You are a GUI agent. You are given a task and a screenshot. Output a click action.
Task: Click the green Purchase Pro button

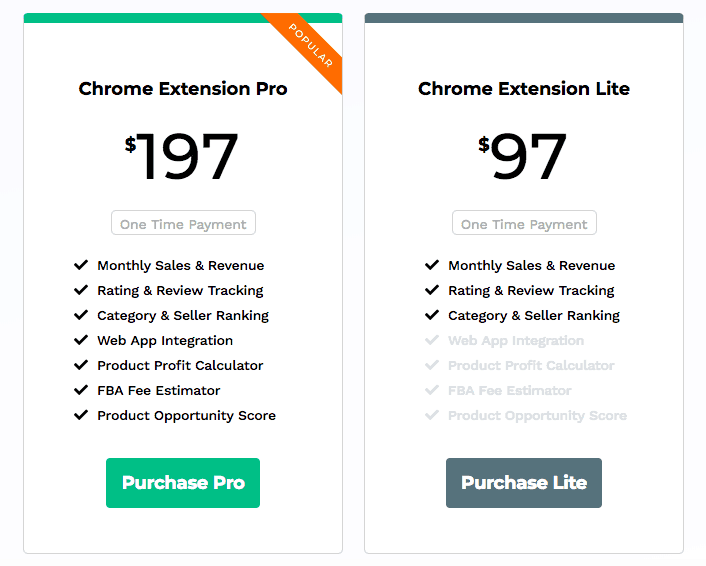[183, 483]
